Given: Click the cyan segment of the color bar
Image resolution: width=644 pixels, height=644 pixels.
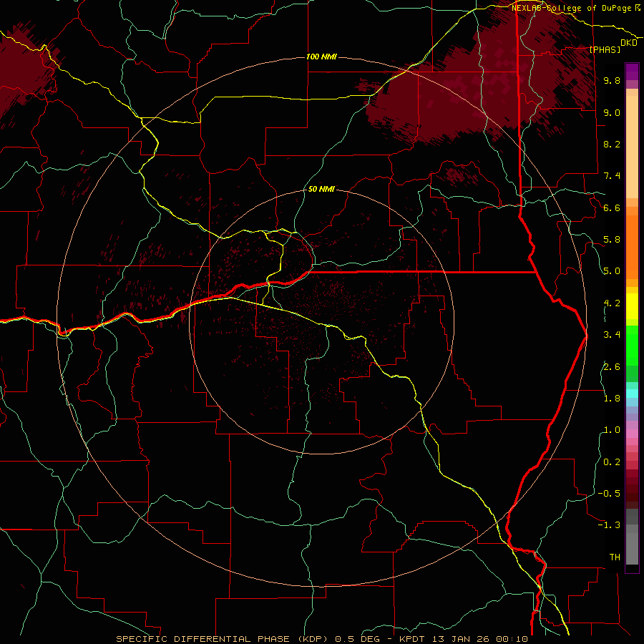Looking at the screenshot, I should point(632,394).
